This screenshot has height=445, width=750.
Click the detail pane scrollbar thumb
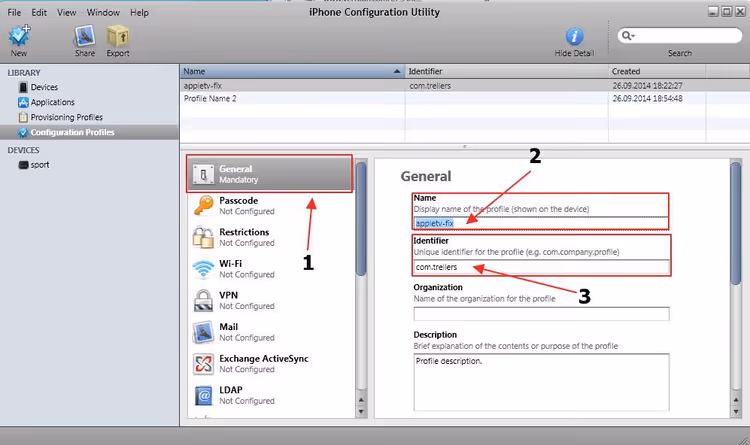[x=736, y=224]
